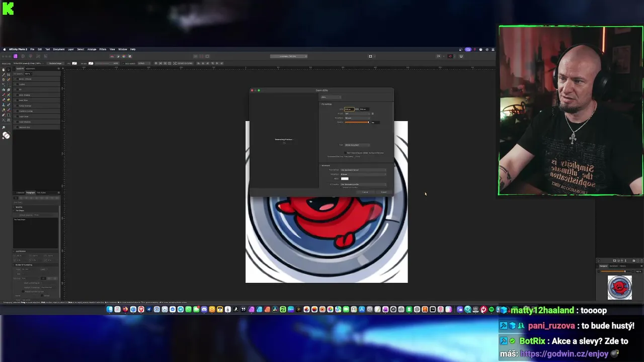Open Discord in the Dock

(204, 309)
